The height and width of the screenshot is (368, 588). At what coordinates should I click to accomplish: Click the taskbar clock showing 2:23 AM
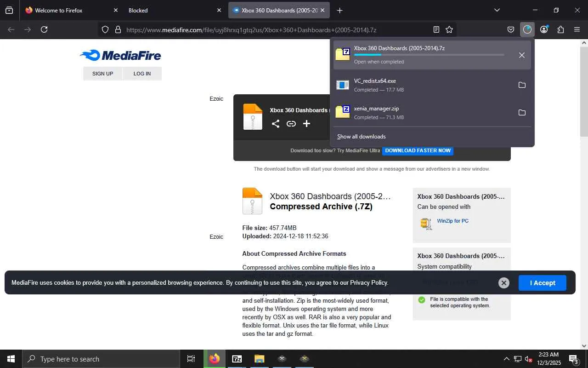548,359
